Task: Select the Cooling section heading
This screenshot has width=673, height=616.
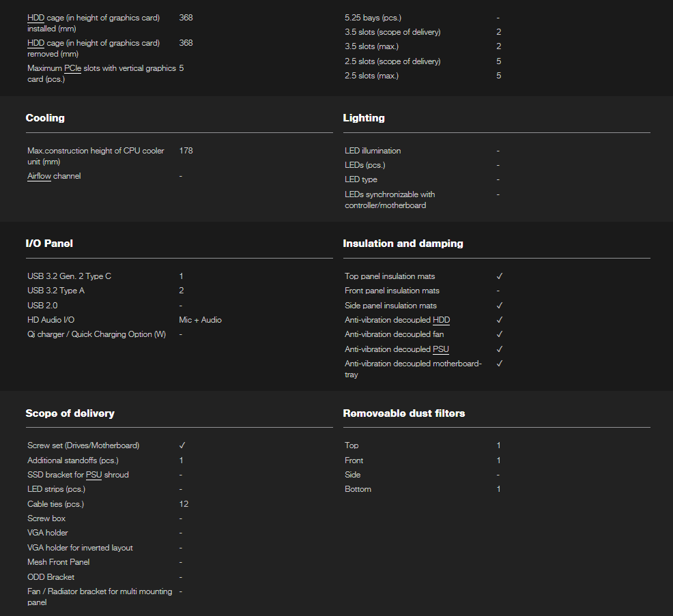Action: click(x=45, y=118)
